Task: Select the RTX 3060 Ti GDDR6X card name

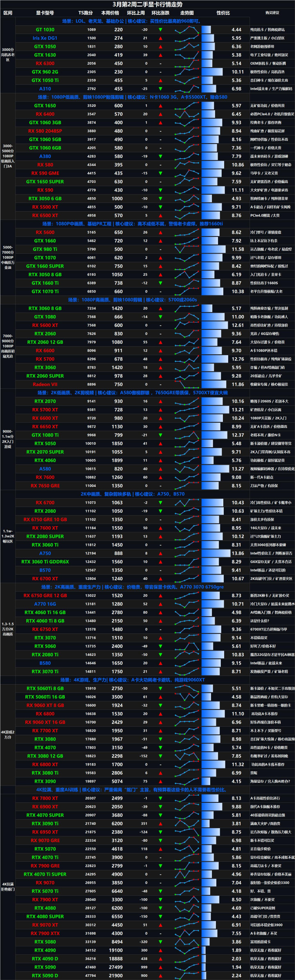Action: (45, 562)
